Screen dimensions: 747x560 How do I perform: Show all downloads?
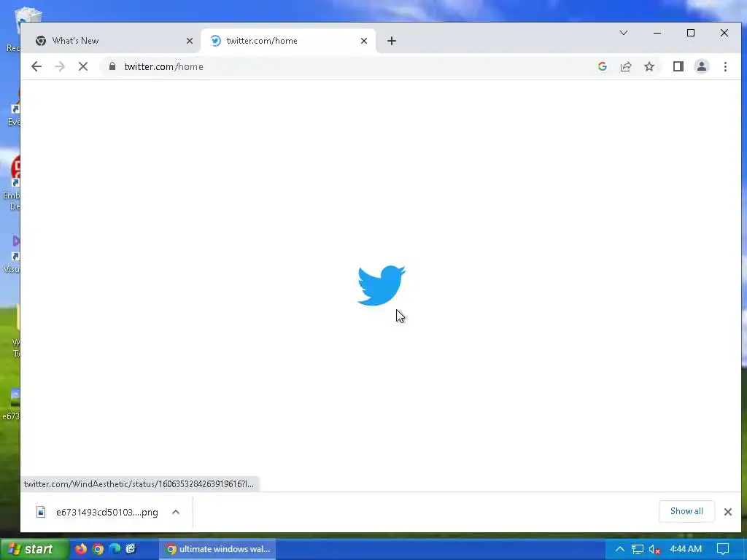pos(686,511)
